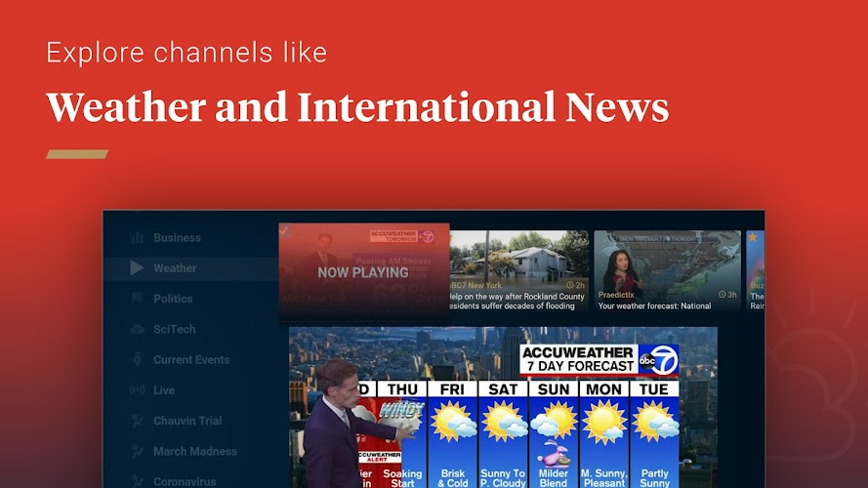Click the SciTech channel label
Image resolution: width=868 pixels, height=488 pixels.
pyautogui.click(x=176, y=329)
